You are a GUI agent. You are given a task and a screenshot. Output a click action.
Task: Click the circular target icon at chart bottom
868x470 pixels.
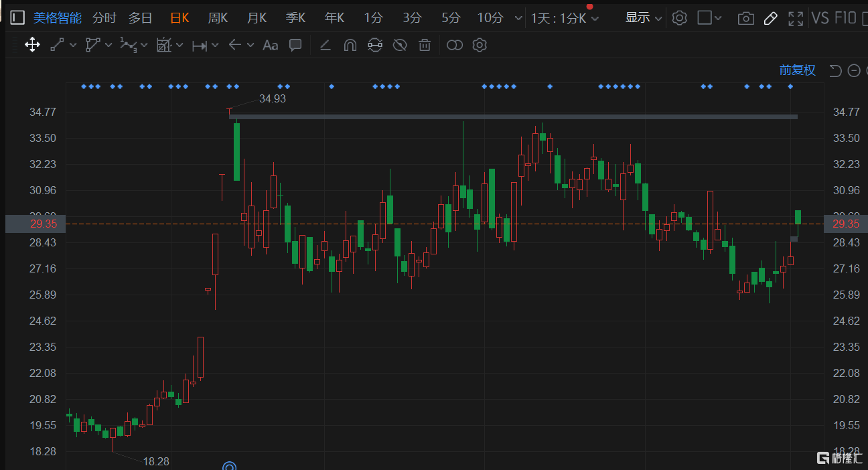pyautogui.click(x=230, y=466)
